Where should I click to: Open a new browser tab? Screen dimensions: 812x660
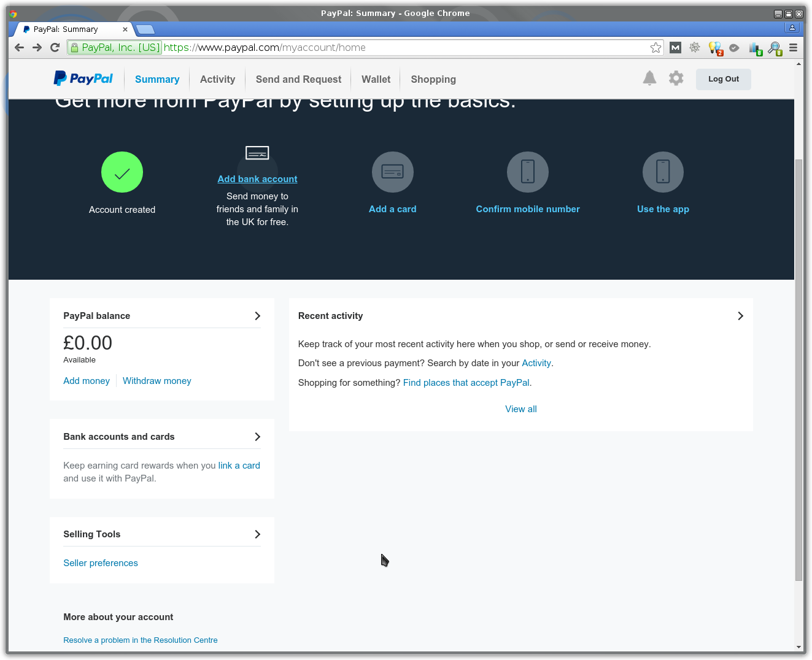145,29
